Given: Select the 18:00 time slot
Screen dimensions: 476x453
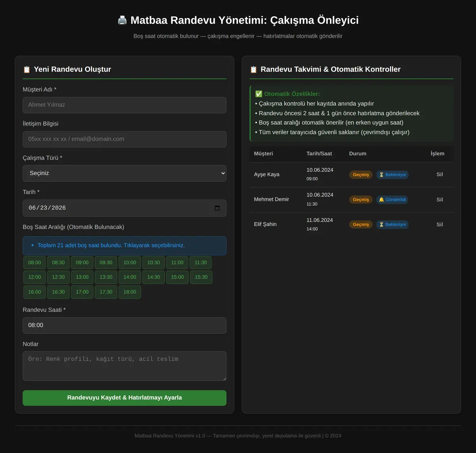Looking at the screenshot, I should (x=130, y=292).
